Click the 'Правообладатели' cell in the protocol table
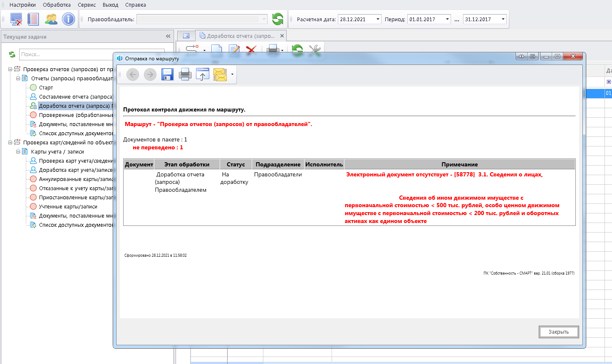Screen dimensions: 612x364 click(x=278, y=175)
